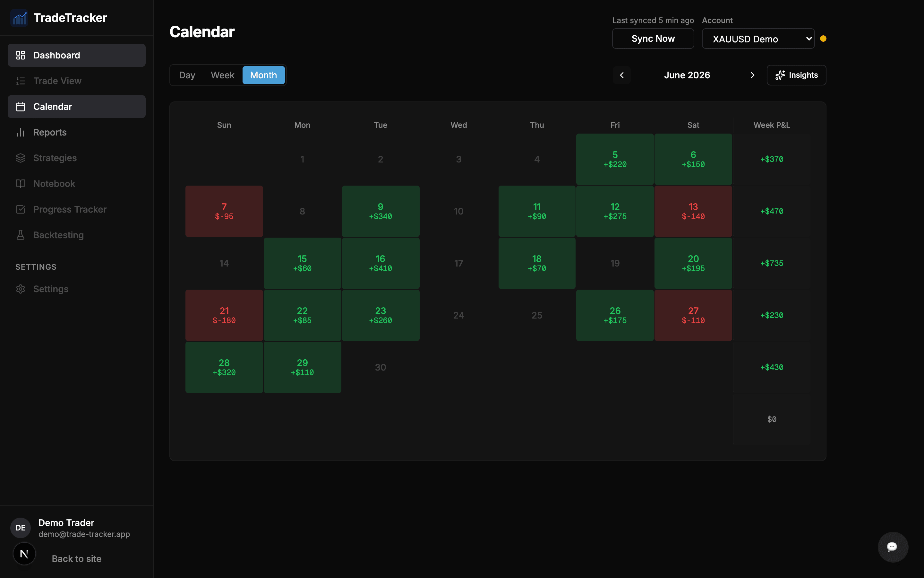Open June 5 cell with +$220
The width and height of the screenshot is (924, 578).
coord(615,159)
